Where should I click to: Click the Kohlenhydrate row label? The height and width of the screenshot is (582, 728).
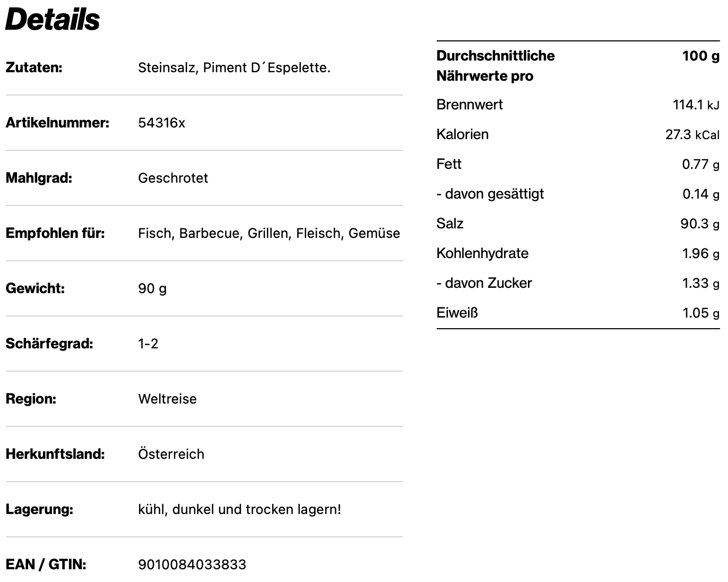click(x=482, y=253)
